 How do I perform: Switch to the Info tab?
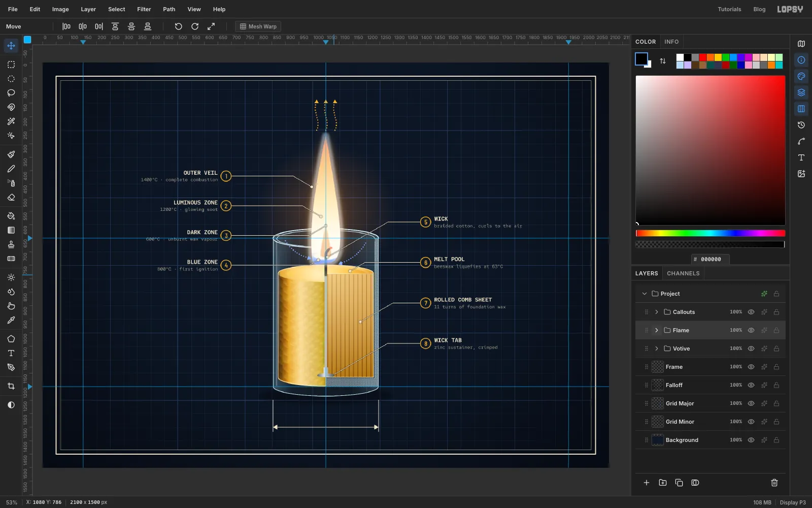[x=671, y=42]
